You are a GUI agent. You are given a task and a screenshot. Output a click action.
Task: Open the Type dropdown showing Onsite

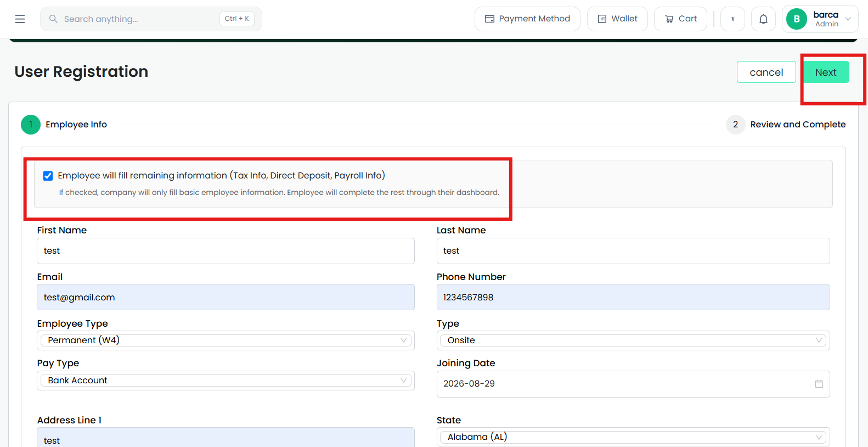[633, 340]
